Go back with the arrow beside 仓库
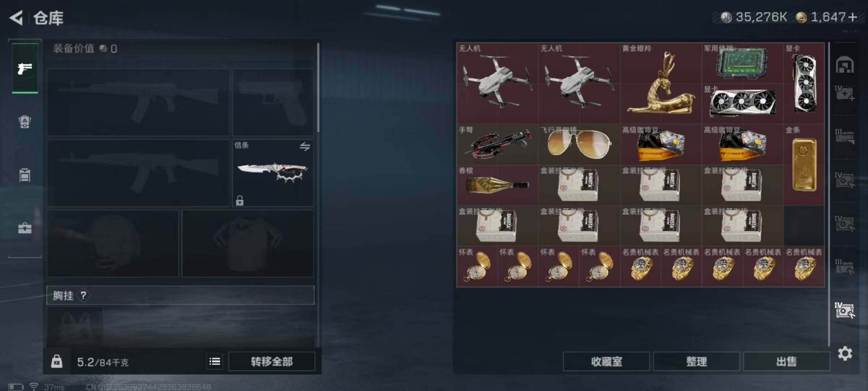 coord(16,18)
